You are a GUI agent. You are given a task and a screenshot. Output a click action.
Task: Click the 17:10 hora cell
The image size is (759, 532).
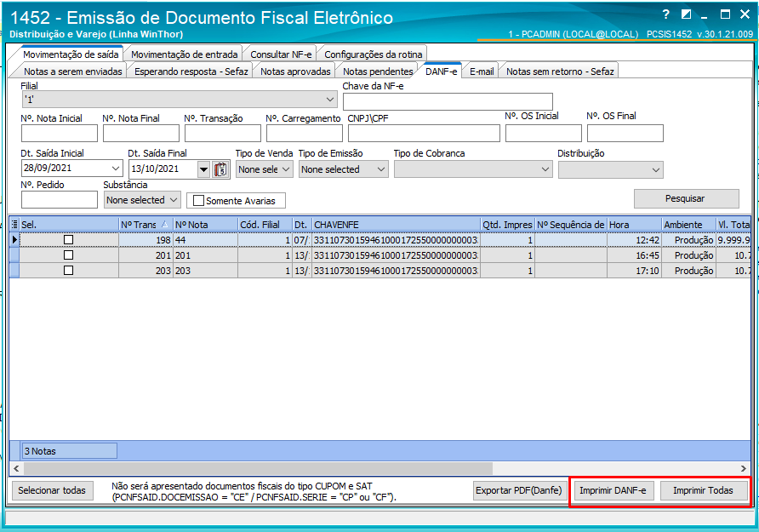[634, 271]
